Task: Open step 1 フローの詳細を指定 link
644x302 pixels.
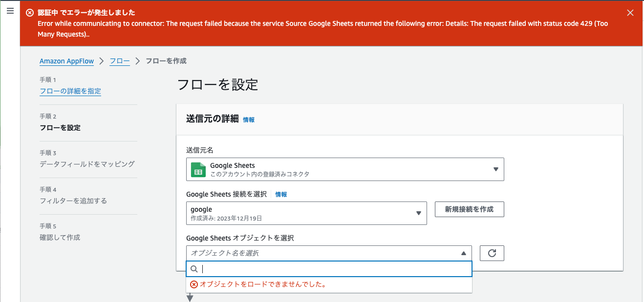Action: point(70,91)
